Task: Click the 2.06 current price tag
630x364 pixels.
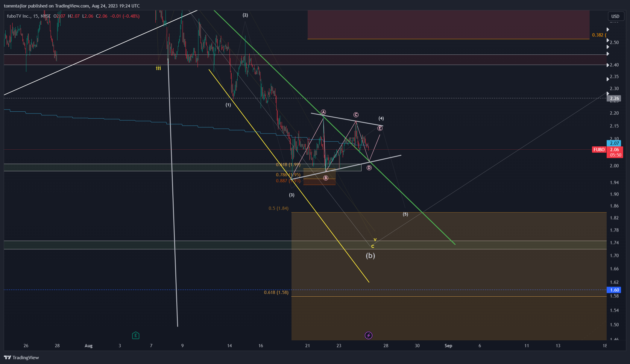Action: 614,150
